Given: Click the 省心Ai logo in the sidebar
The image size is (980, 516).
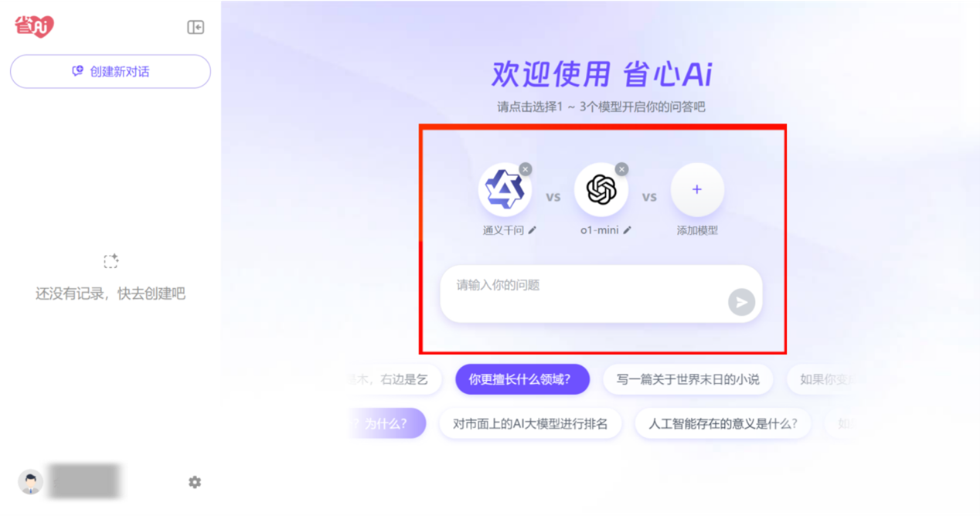Looking at the screenshot, I should pos(35,26).
